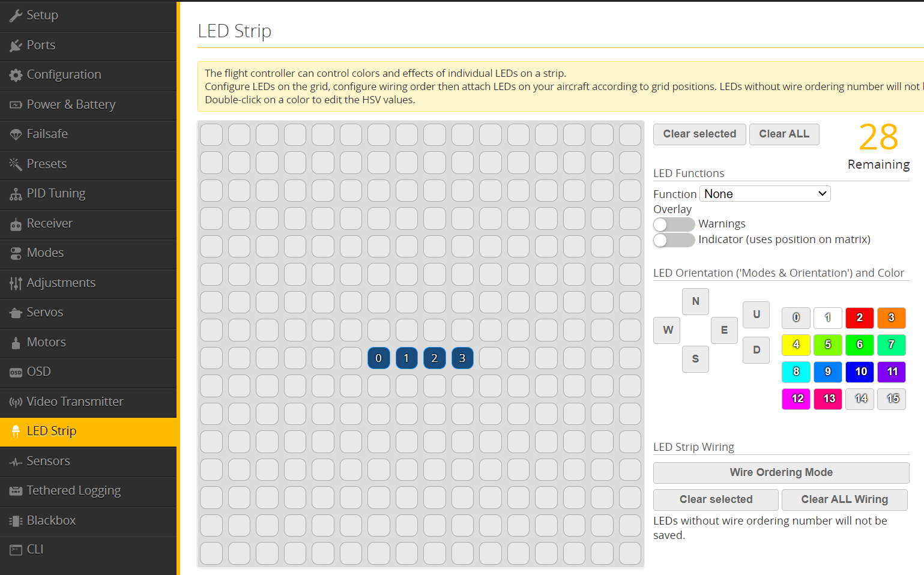
Task: Activate Wire Ordering Mode
Action: pos(781,472)
